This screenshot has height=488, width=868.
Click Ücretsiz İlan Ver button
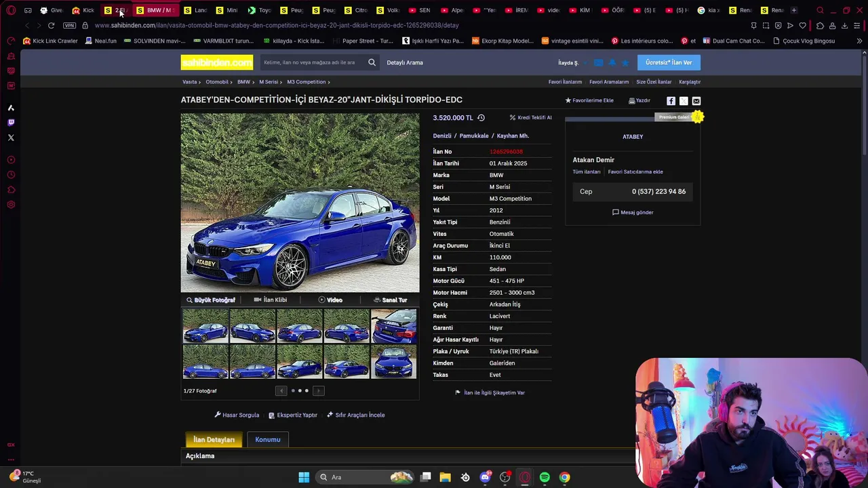point(669,62)
